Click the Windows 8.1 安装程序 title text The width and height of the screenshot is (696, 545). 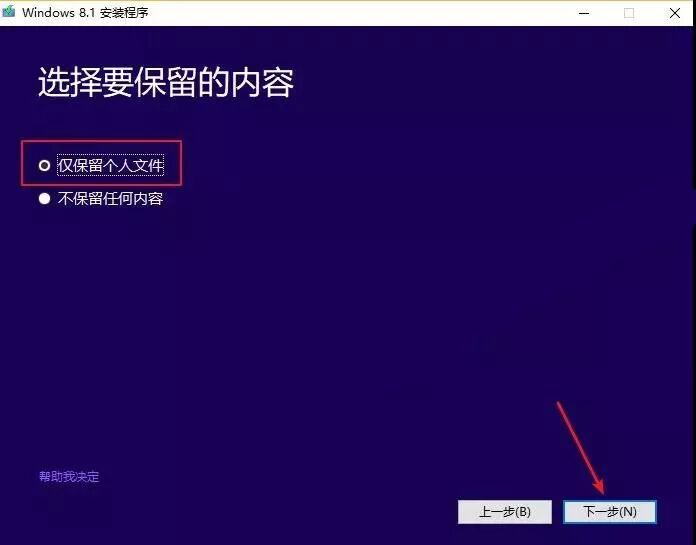[85, 12]
